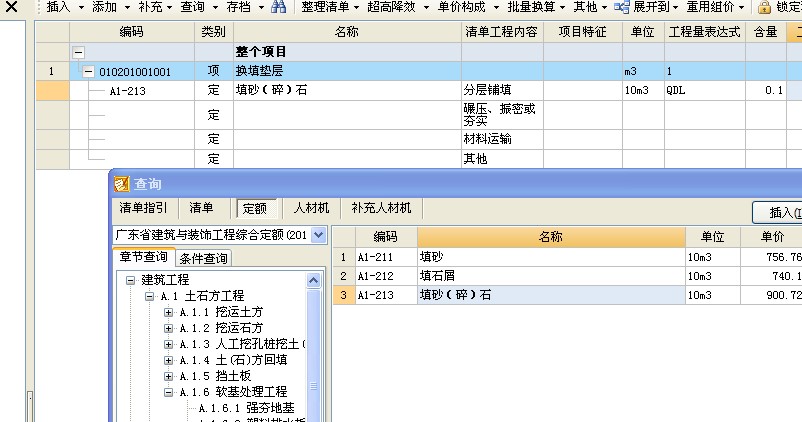Click the 材料运输 content cell
The width and height of the screenshot is (802, 422).
pos(502,139)
